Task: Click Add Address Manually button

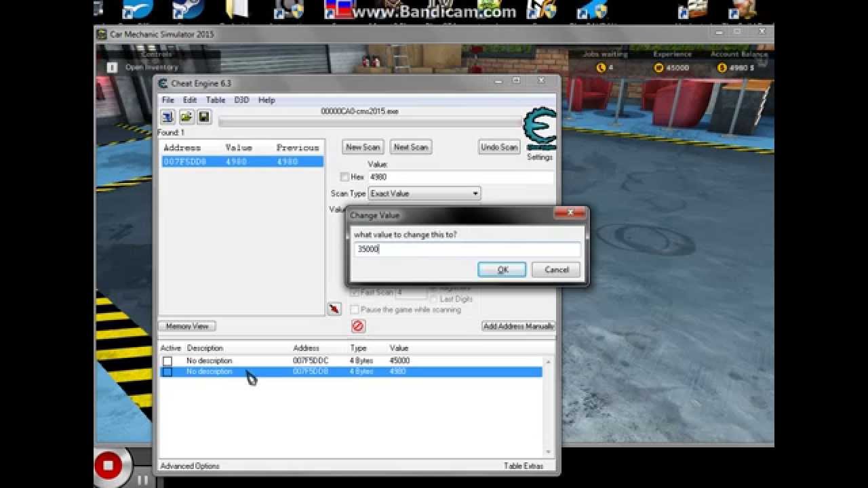Action: point(518,326)
